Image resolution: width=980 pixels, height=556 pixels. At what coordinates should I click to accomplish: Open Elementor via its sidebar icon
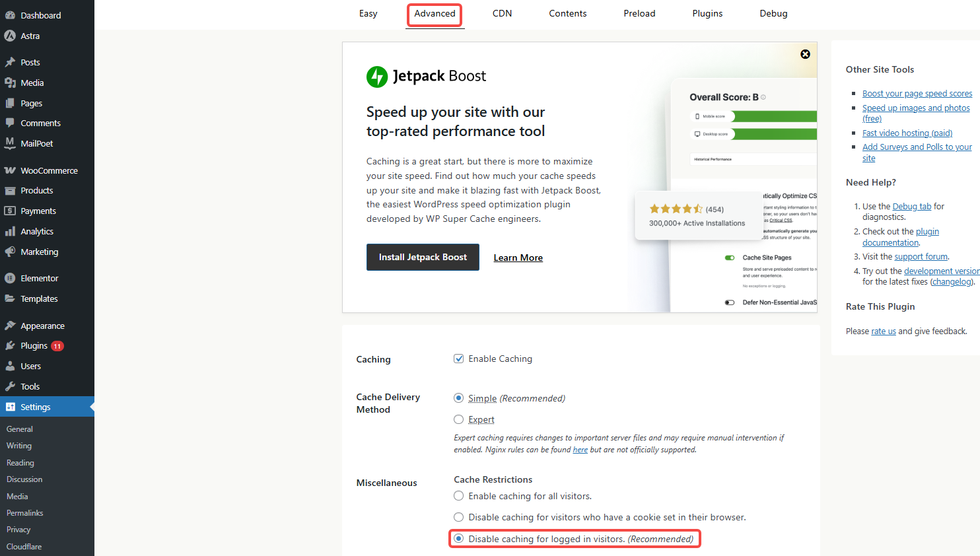click(10, 279)
